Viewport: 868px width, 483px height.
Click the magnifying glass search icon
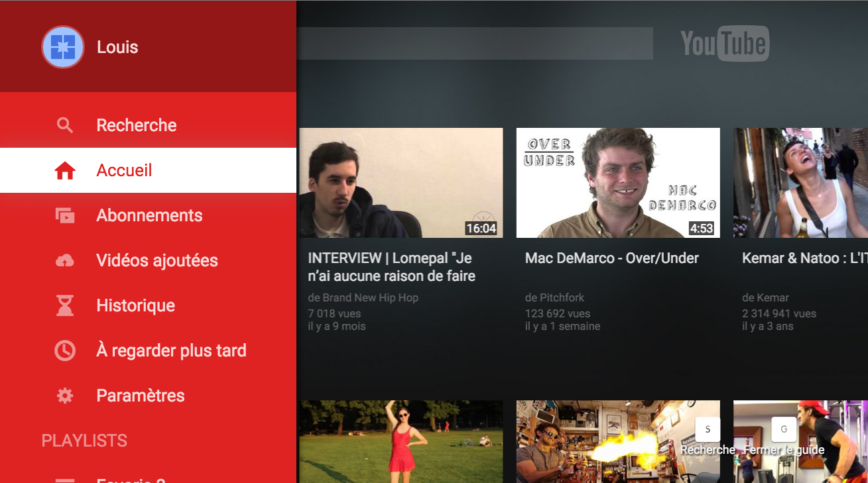pyautogui.click(x=65, y=125)
